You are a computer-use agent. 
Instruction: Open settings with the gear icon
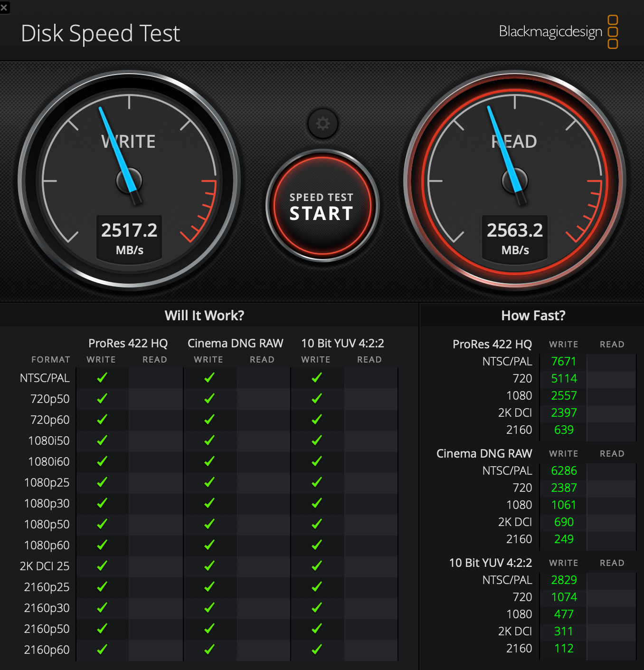323,124
